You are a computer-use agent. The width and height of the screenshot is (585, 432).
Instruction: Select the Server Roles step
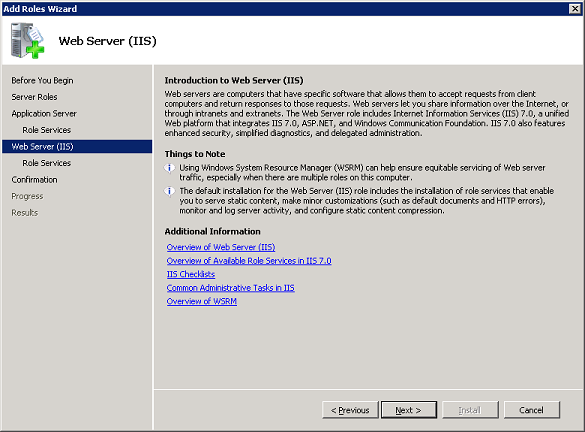tap(34, 97)
